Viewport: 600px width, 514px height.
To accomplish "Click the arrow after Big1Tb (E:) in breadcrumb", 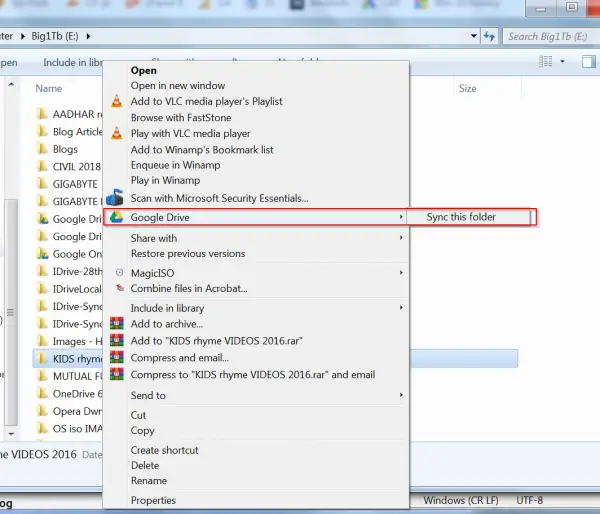I will [x=88, y=36].
